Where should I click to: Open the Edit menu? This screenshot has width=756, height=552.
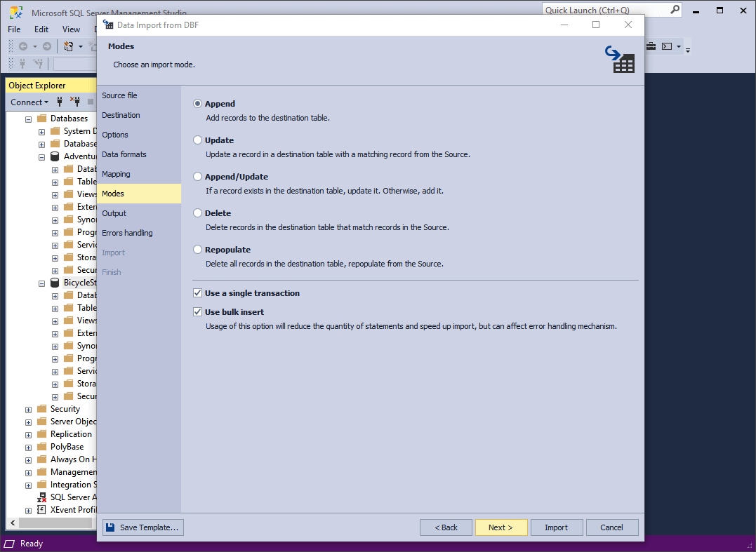41,29
